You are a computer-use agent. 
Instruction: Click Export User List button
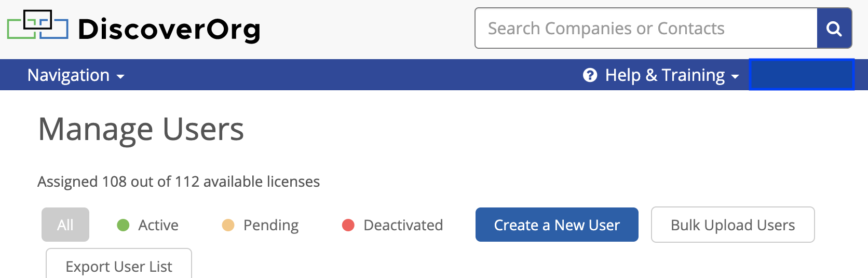pos(119,263)
